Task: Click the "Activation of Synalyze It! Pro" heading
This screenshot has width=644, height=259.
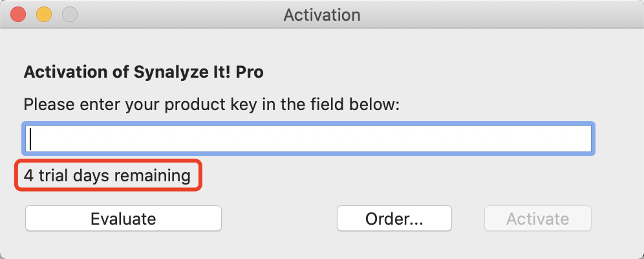Action: [144, 72]
